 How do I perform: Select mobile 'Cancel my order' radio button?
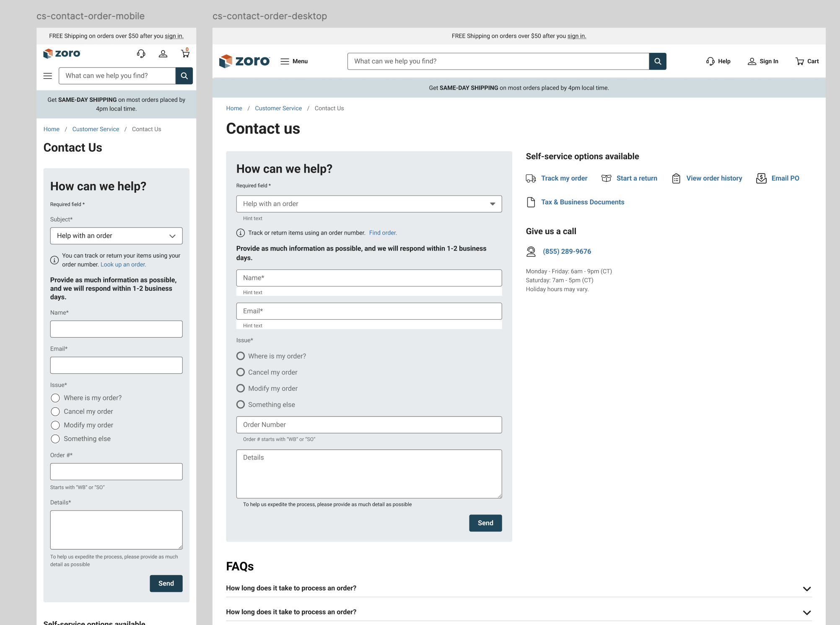[55, 411]
